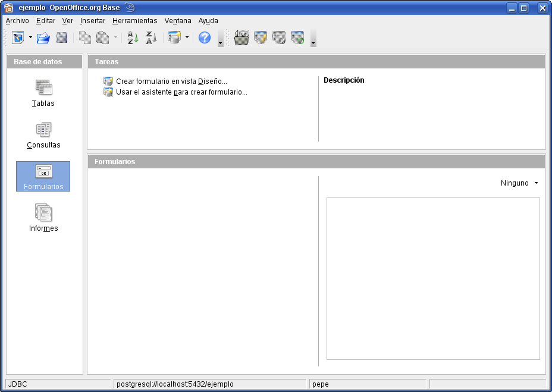Open the Insertar menu
The width and height of the screenshot is (552, 392).
[x=93, y=21]
